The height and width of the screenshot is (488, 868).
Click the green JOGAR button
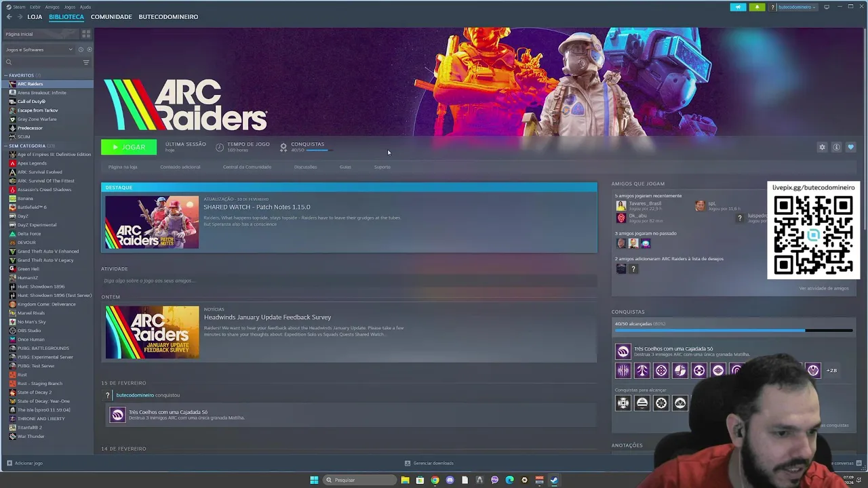(129, 147)
